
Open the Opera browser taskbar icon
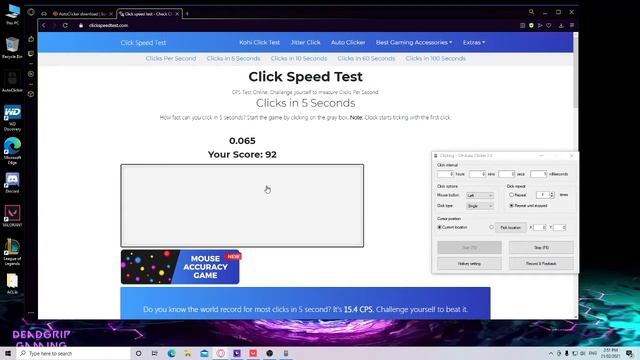(x=220, y=353)
